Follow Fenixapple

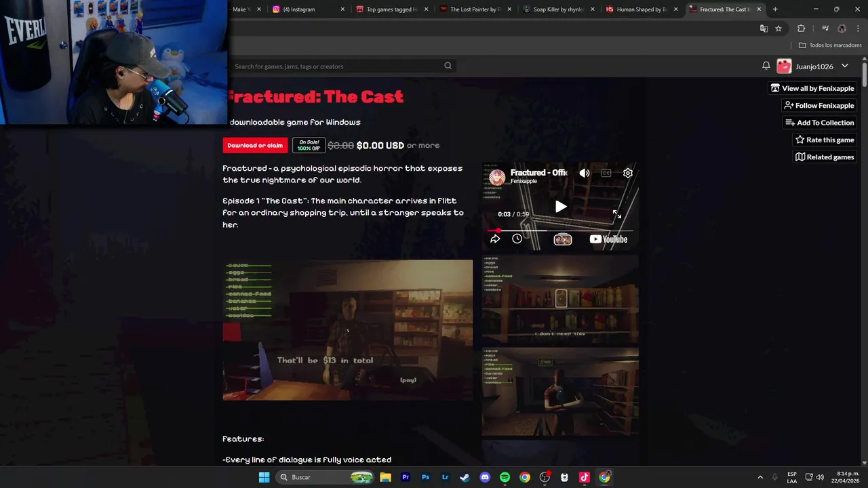coord(819,105)
